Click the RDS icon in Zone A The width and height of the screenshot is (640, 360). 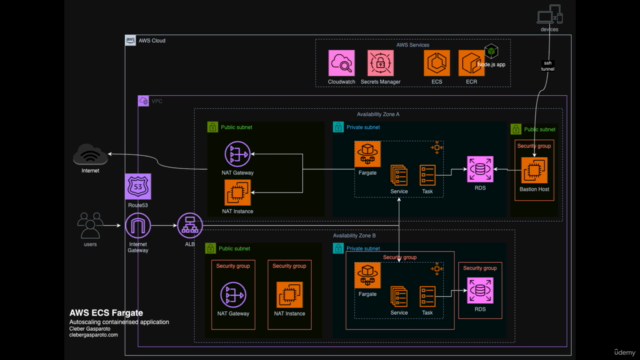click(x=480, y=169)
